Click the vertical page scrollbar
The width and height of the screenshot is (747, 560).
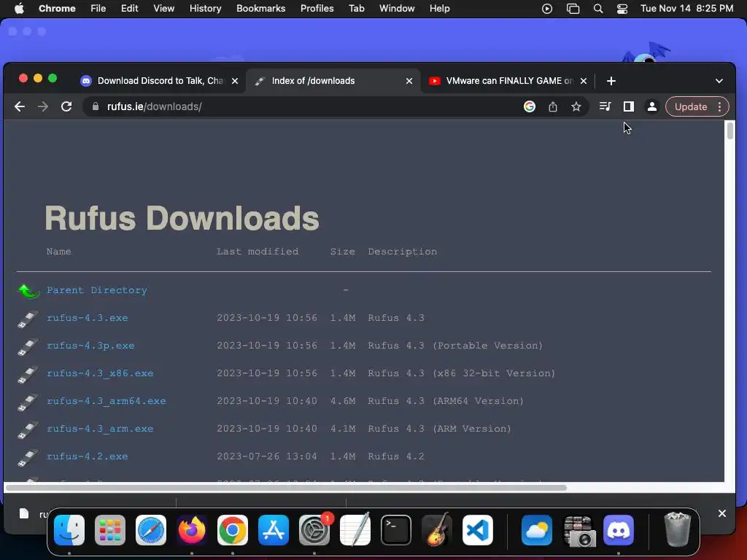(729, 131)
